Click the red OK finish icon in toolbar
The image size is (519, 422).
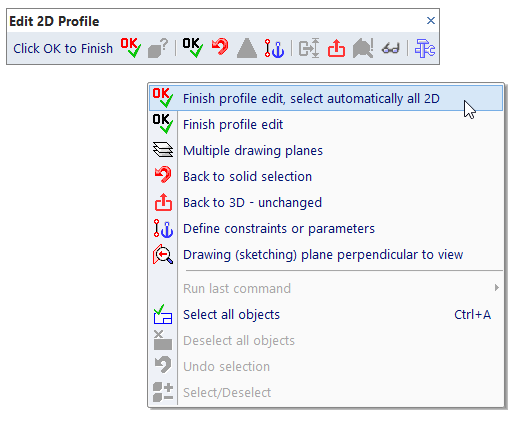coord(130,48)
